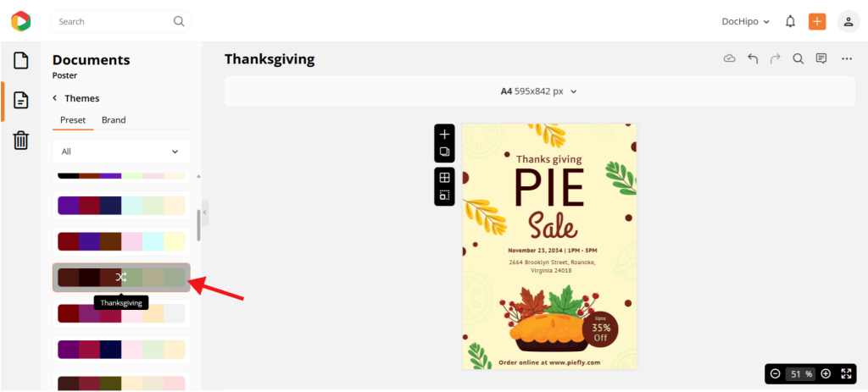This screenshot has width=868, height=392.
Task: Select the Preset tab
Action: pyautogui.click(x=73, y=120)
